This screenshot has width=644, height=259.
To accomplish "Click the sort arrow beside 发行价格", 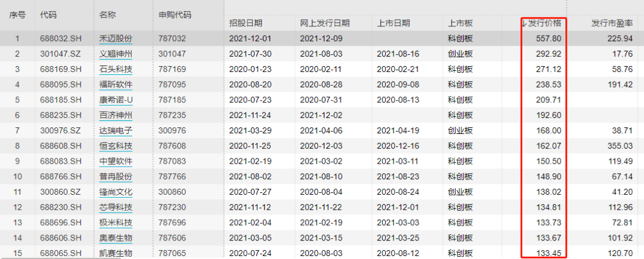I will tap(525, 23).
